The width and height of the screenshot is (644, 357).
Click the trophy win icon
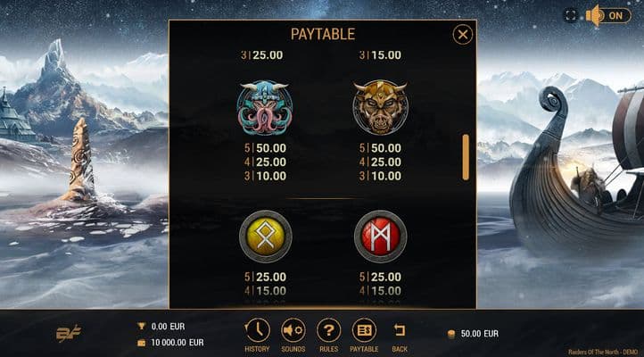[x=141, y=326]
